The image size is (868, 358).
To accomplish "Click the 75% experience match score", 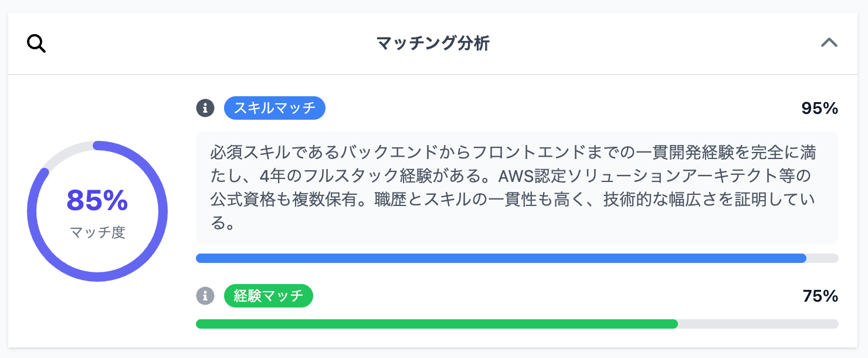I will coord(820,296).
